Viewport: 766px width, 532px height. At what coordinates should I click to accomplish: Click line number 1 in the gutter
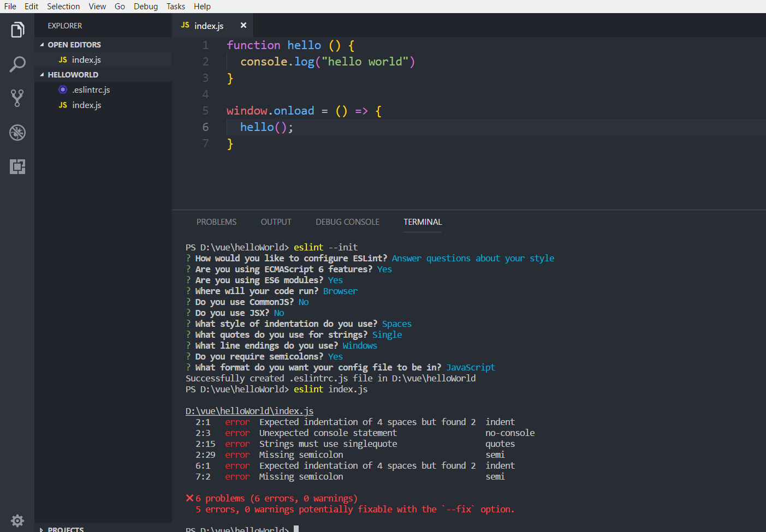click(205, 45)
